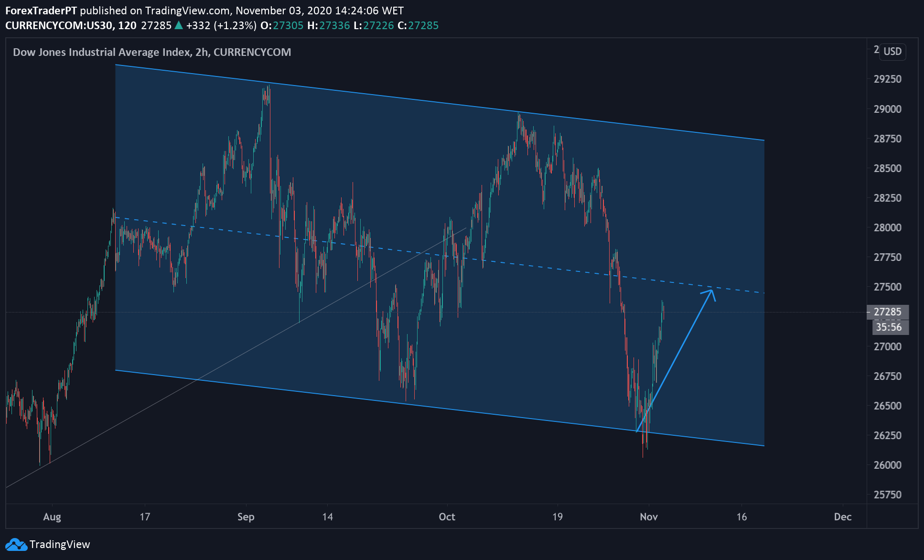The width and height of the screenshot is (924, 560).
Task: Click the close value C:27285
Action: click(x=418, y=25)
